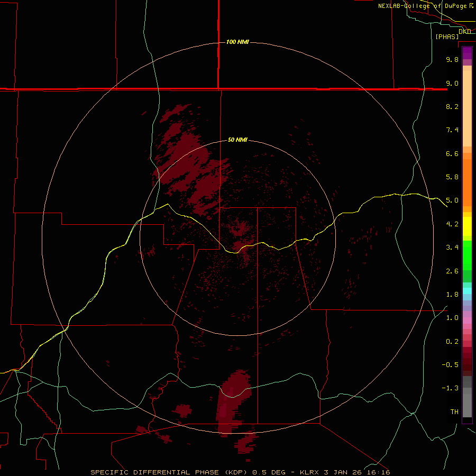
Task: Click the 1.0 scale value
Action: coord(452,318)
